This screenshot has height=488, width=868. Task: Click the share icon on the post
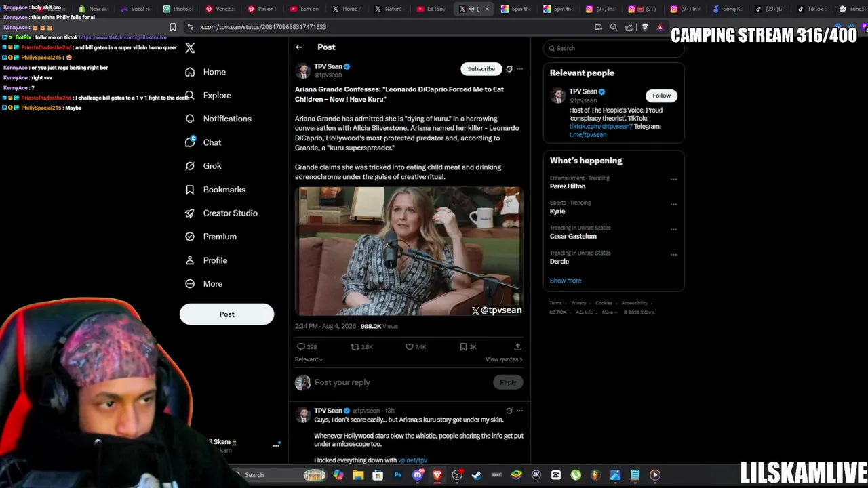(x=517, y=347)
